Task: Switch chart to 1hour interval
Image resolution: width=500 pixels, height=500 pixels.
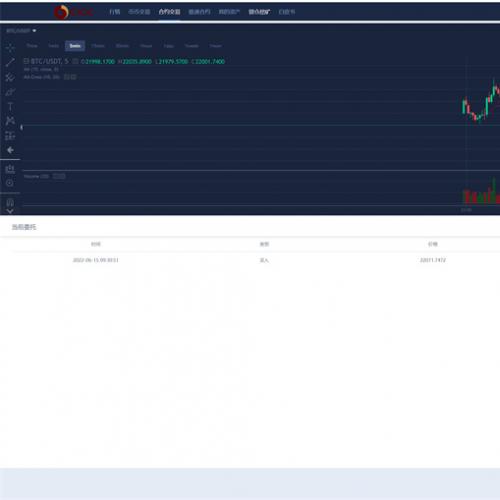Action: 146,46
